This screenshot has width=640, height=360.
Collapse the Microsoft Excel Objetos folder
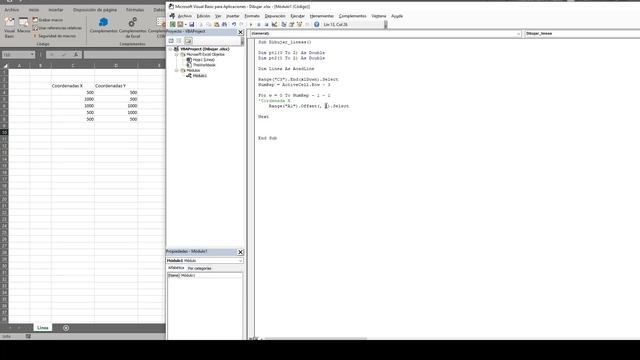[x=177, y=54]
